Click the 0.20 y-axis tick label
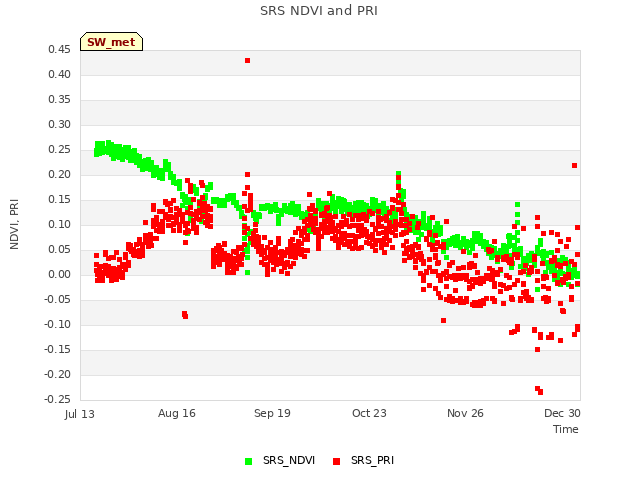Screen dimensions: 640x480 59,174
